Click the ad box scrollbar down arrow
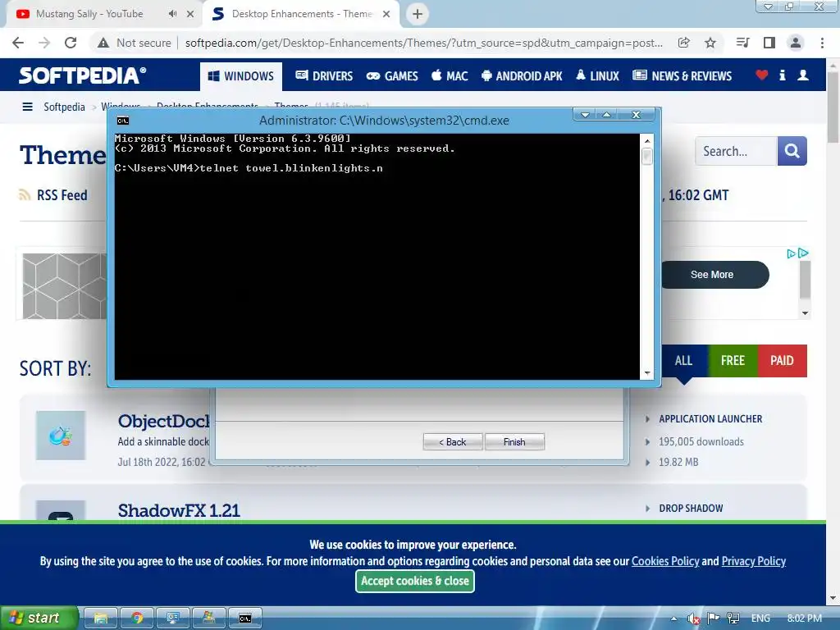The image size is (840, 630). point(805,313)
